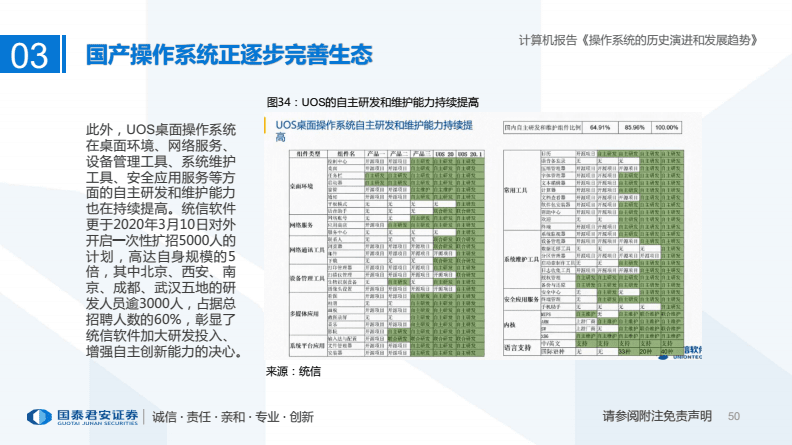Viewport: 792px width, 445px height.
Task: Click the 40种 cell in 国际语种 row
Action: click(671, 351)
